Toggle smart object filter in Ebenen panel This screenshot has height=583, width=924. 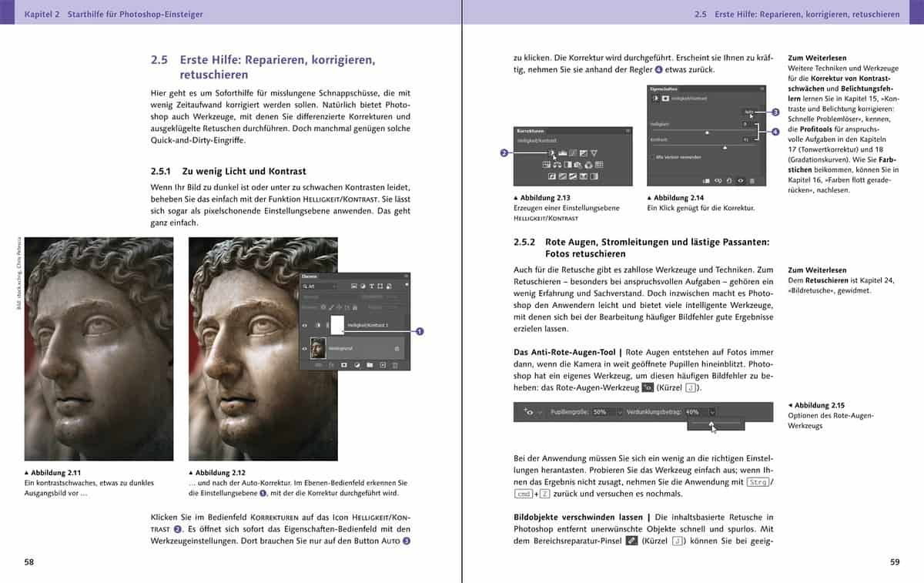[389, 286]
